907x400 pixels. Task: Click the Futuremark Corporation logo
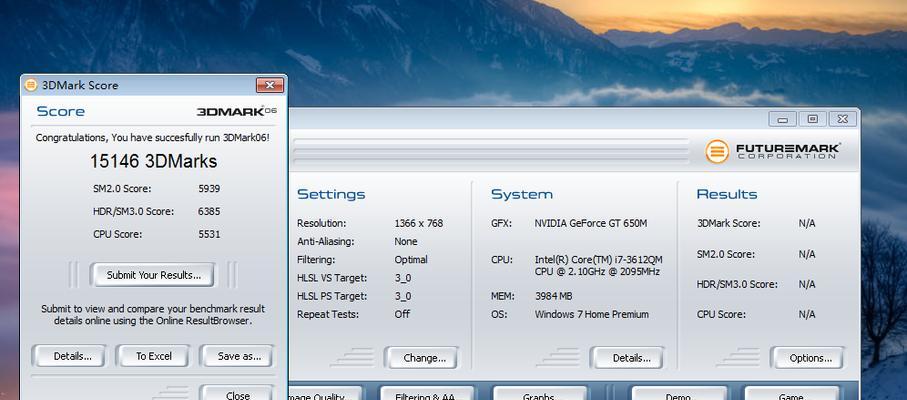click(772, 151)
